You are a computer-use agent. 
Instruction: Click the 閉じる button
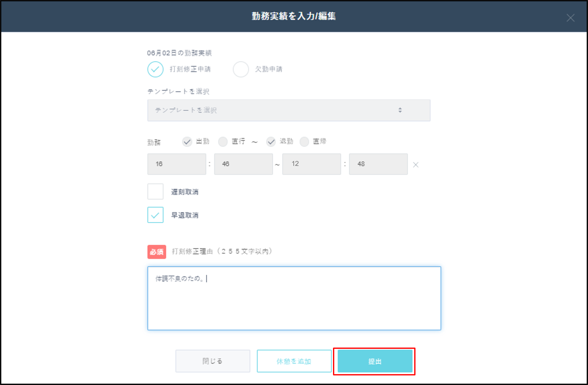(x=212, y=361)
